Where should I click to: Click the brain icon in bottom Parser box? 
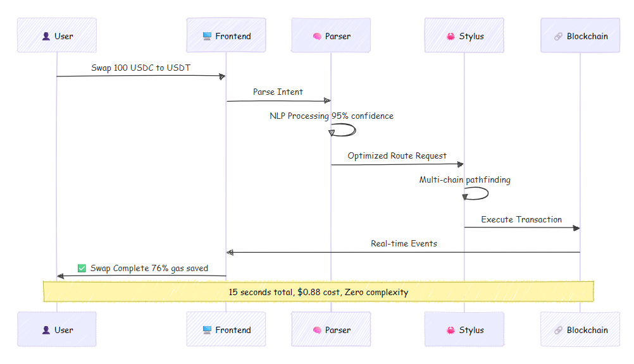tap(317, 330)
